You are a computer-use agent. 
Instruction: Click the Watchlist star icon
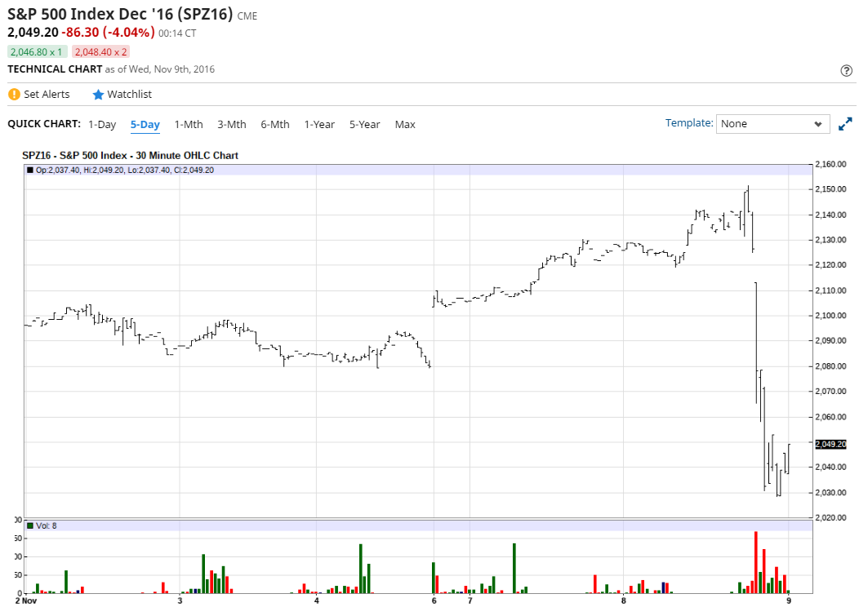coord(98,94)
